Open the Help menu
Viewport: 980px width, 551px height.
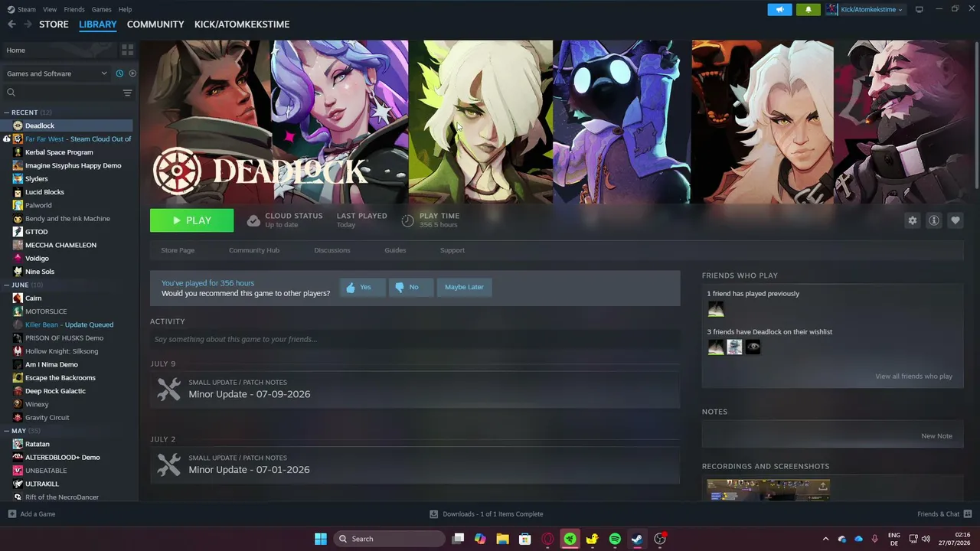coord(125,9)
